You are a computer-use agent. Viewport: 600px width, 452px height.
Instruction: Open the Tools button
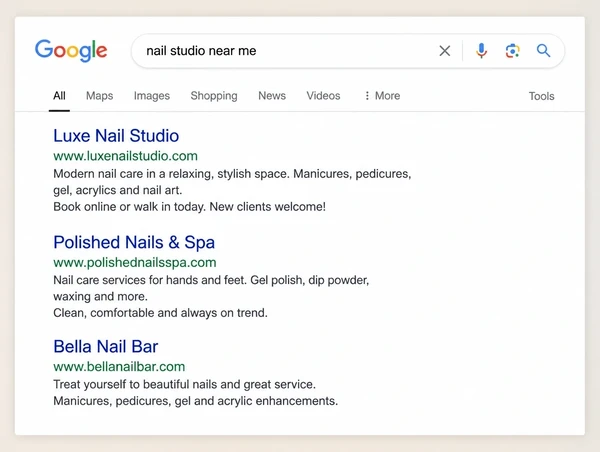(x=541, y=96)
